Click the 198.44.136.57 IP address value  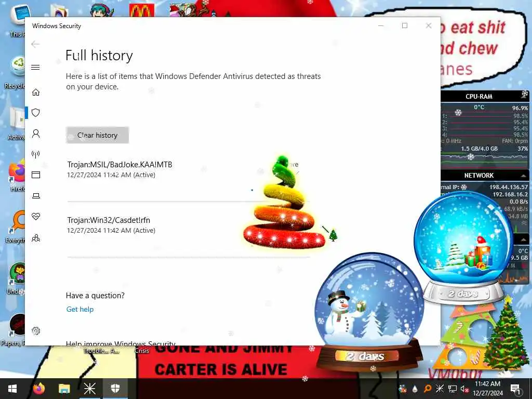coord(508,187)
